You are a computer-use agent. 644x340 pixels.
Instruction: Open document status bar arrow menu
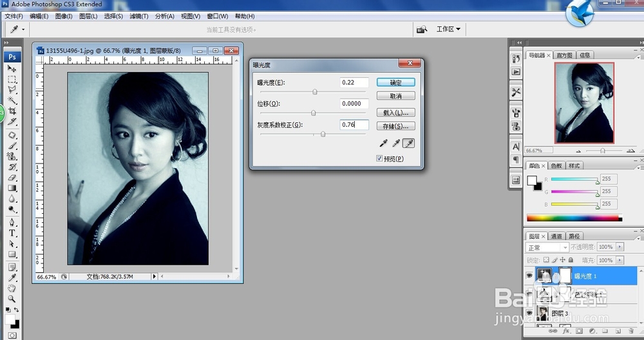[155, 277]
